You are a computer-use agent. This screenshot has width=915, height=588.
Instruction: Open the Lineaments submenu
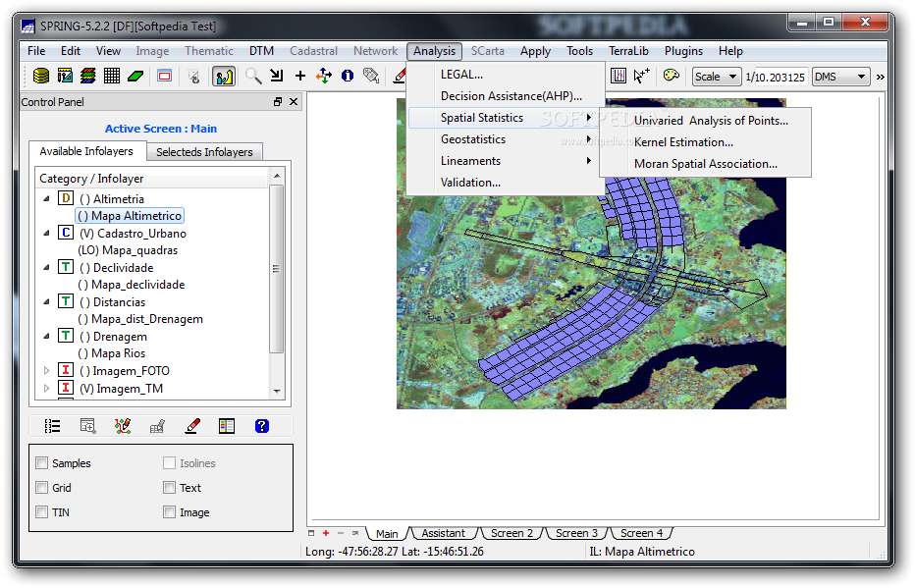coord(506,161)
